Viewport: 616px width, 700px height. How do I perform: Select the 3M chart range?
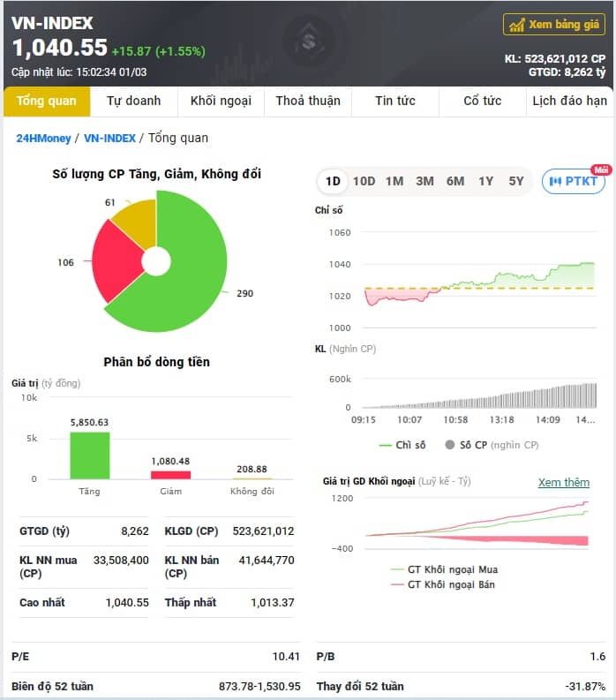pos(425,181)
